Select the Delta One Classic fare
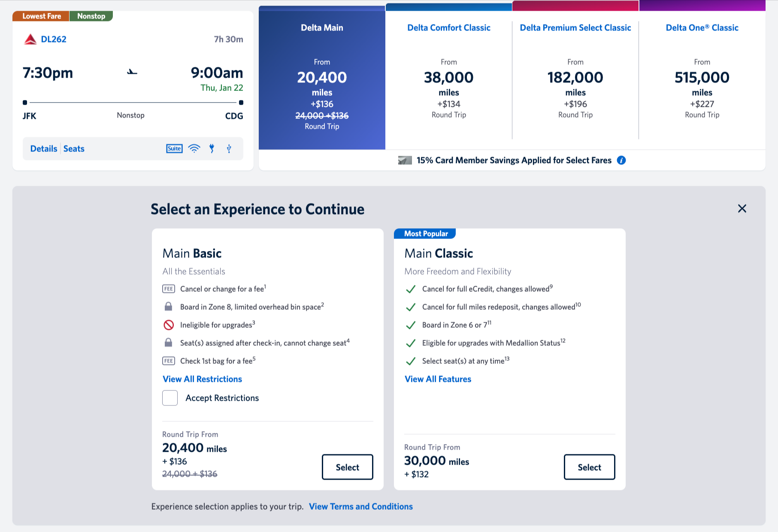This screenshot has width=778, height=532. point(702,77)
